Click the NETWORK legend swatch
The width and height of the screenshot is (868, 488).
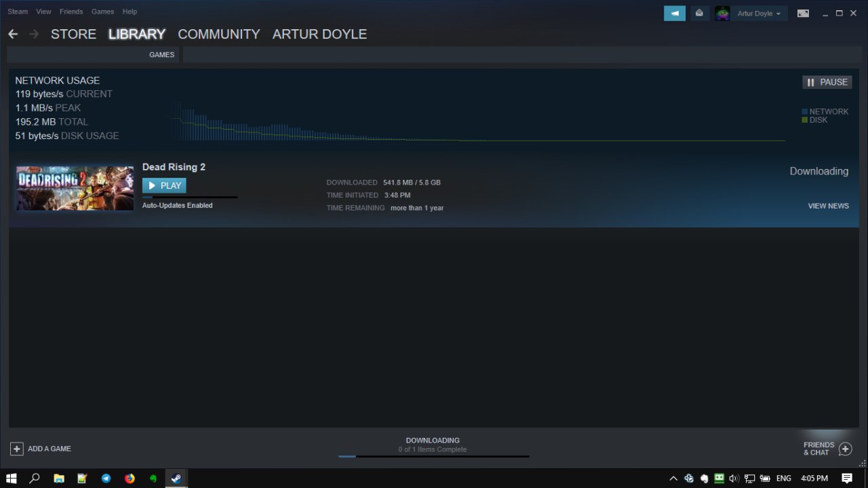tap(804, 111)
